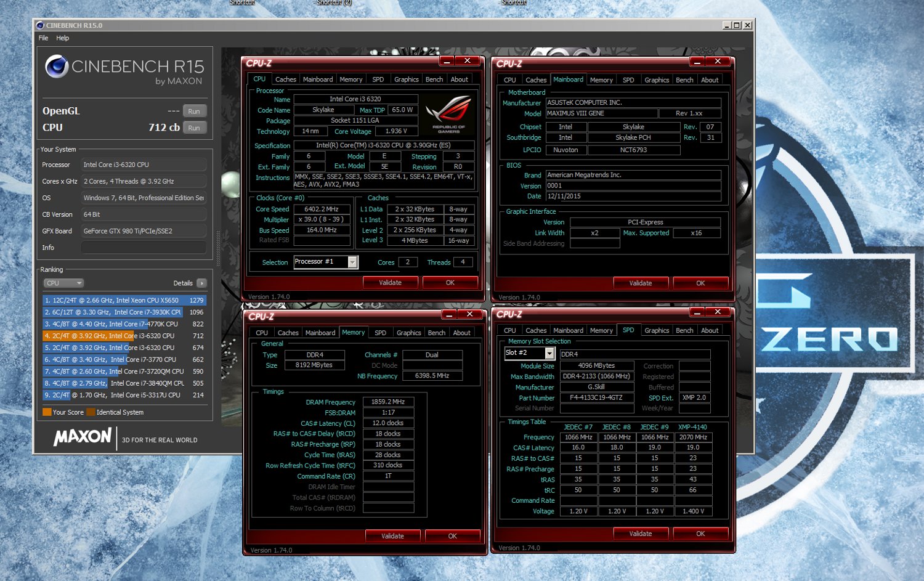Viewport: 924px width, 581px height.
Task: Open SPD tab in Mainboard CPU-Z window
Action: tap(628, 80)
